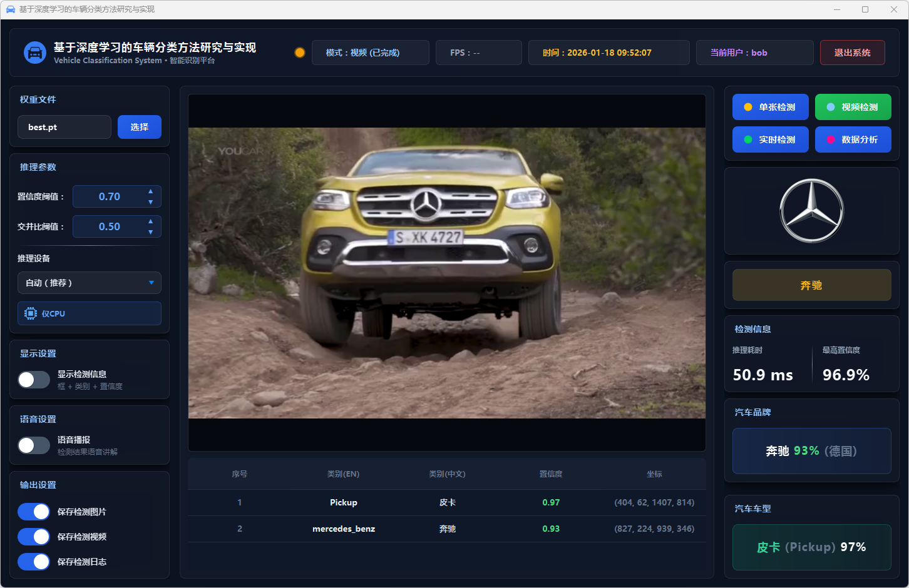
Task: Turn off the 保存检测视频 switch
Action: (x=34, y=537)
